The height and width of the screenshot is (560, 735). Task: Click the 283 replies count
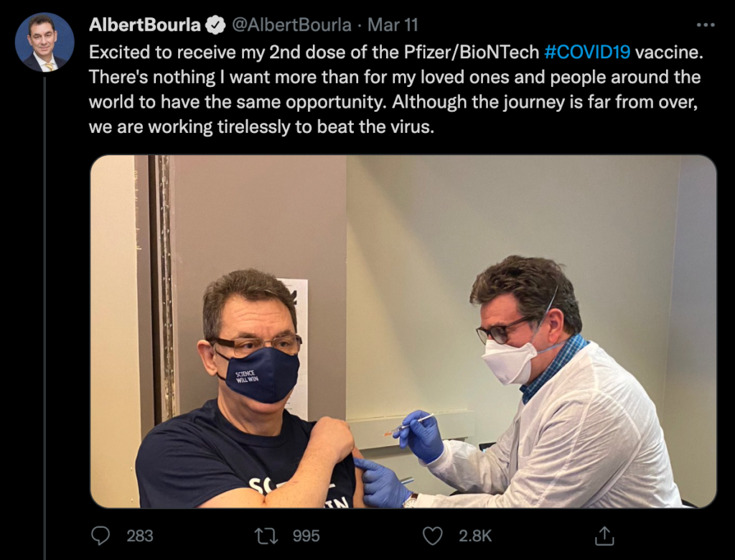pos(140,536)
